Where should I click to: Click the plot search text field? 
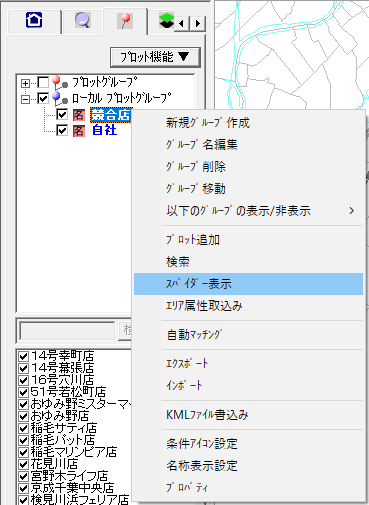[67, 331]
